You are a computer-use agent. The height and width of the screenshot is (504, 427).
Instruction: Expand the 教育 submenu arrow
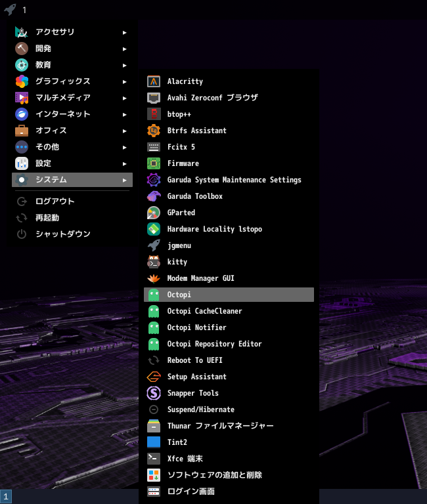click(x=125, y=65)
